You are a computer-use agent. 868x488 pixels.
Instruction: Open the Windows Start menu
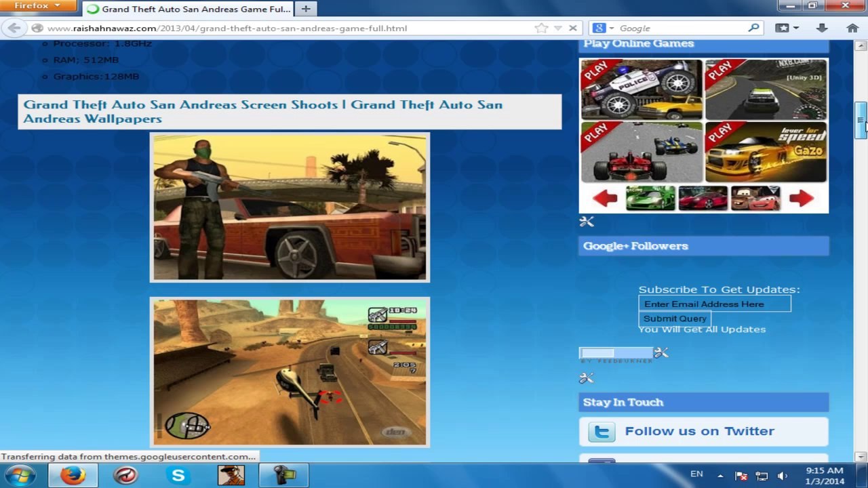click(x=20, y=475)
